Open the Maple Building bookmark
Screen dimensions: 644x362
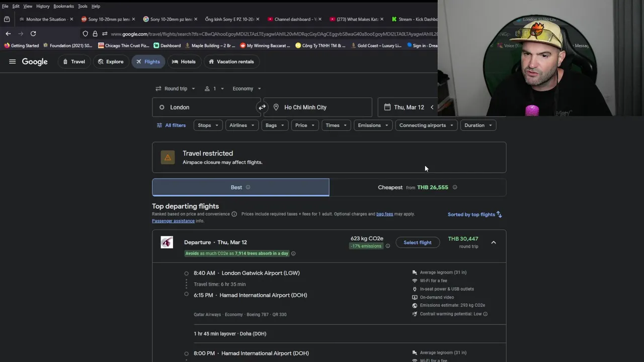pyautogui.click(x=210, y=45)
